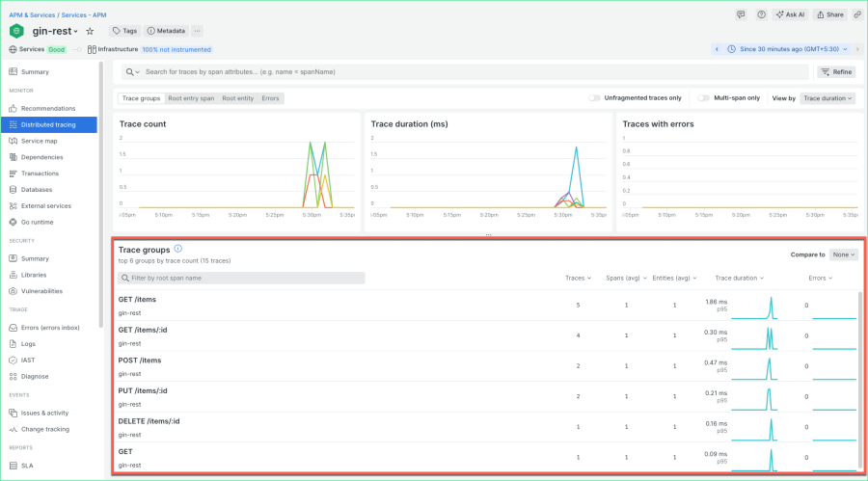Viewport: 868px width, 481px height.
Task: Open Service map in the sidebar
Action: pos(40,141)
